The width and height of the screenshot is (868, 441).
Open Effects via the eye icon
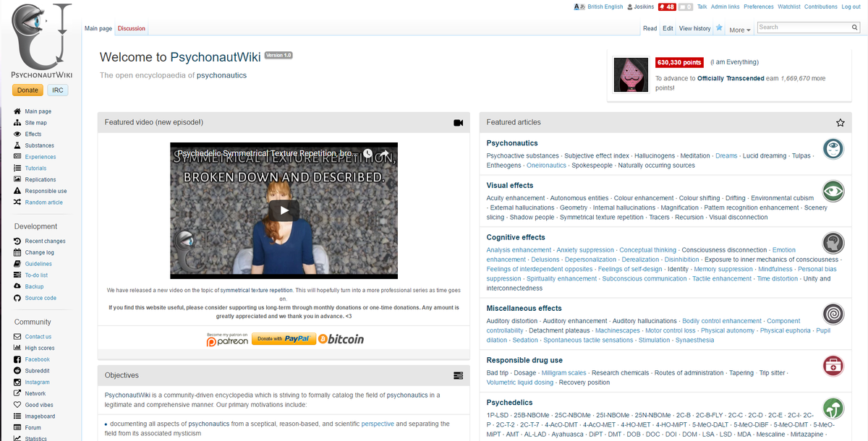pyautogui.click(x=16, y=134)
